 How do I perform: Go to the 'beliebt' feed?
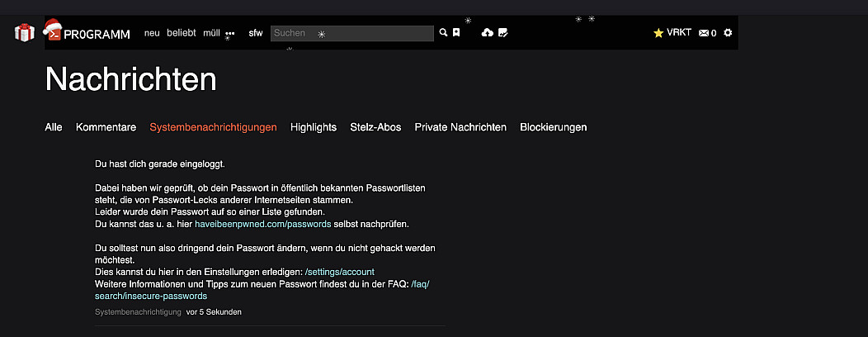(182, 33)
